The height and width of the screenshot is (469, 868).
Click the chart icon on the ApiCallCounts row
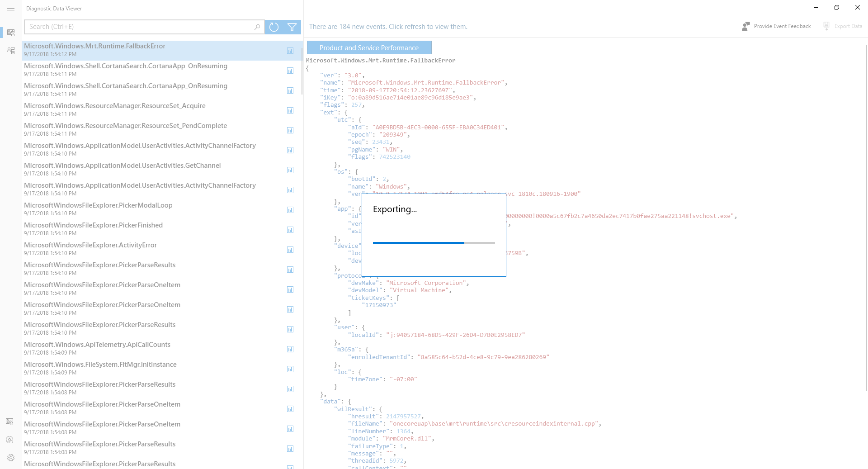click(x=290, y=349)
